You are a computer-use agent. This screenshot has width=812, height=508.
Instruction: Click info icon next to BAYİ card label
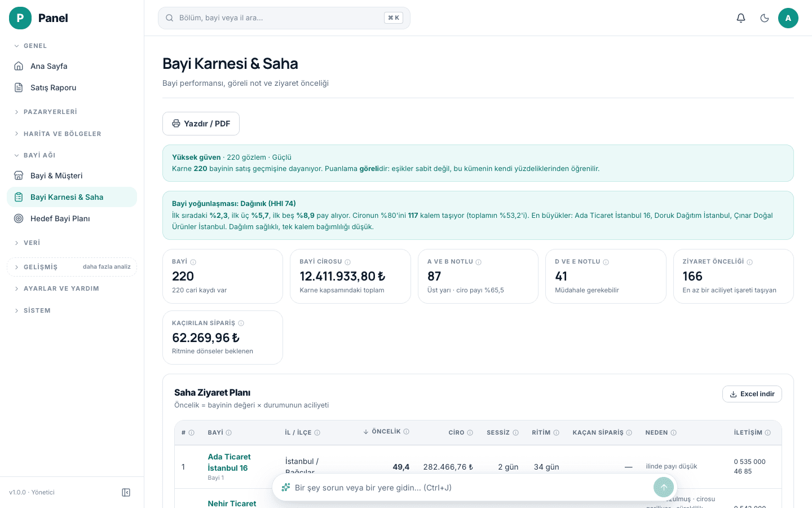click(x=193, y=262)
